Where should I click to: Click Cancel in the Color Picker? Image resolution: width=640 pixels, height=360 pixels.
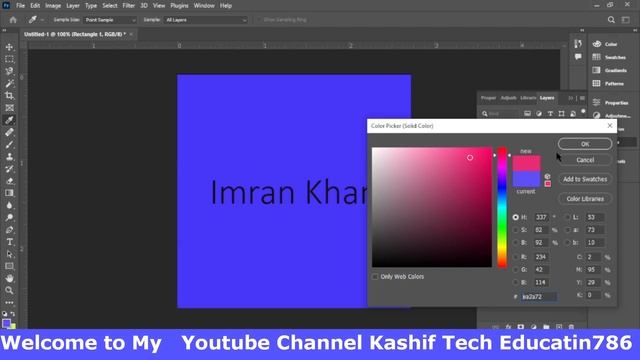[x=585, y=160]
